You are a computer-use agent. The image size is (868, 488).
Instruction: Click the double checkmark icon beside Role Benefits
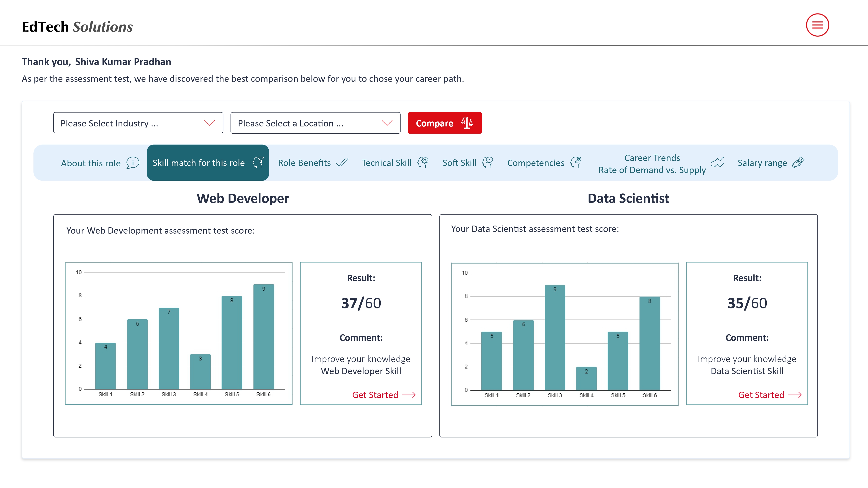(x=342, y=163)
